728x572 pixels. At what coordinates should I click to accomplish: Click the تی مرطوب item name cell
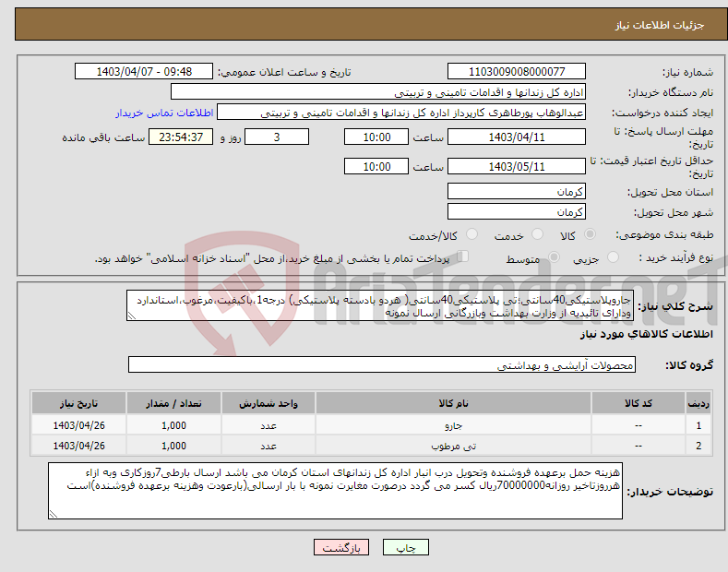[453, 446]
